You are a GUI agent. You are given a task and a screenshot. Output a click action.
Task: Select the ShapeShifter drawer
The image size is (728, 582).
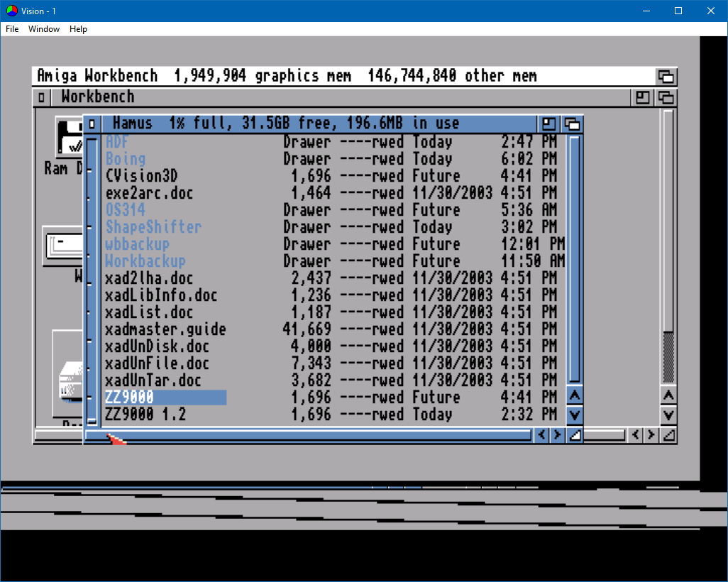click(153, 227)
